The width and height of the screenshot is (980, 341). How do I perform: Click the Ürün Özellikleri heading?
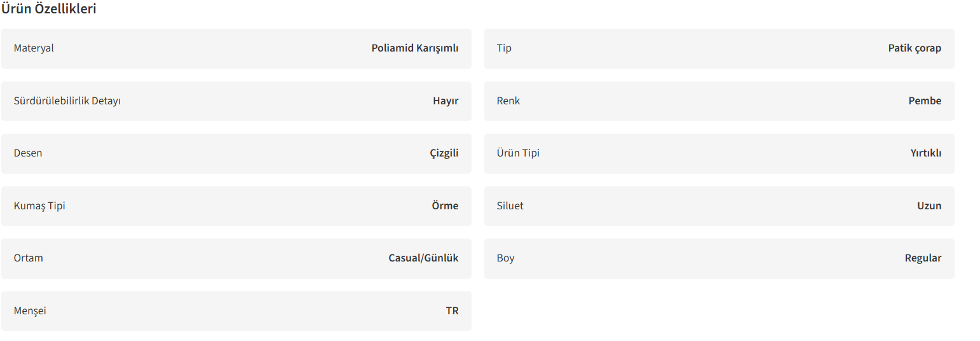point(49,10)
